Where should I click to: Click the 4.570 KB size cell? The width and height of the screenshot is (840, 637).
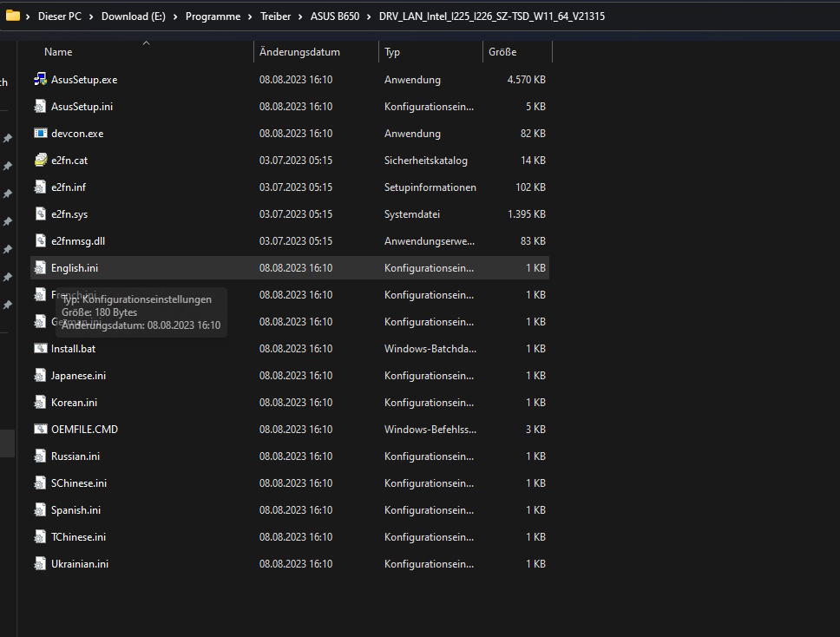(x=526, y=80)
